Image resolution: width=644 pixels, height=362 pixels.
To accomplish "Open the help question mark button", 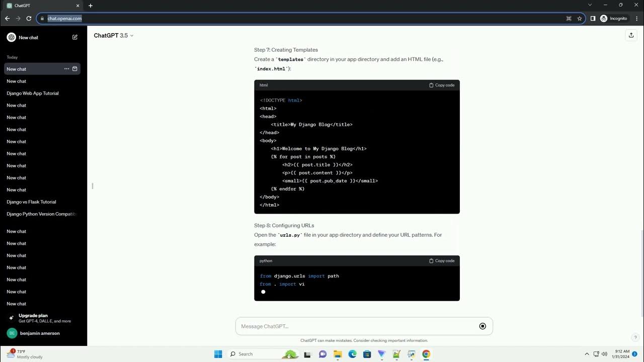I will point(635,338).
